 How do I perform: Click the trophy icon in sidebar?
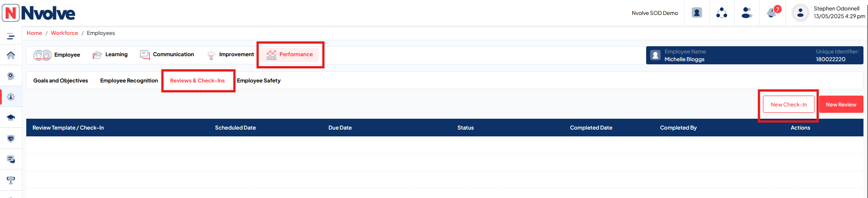click(11, 180)
